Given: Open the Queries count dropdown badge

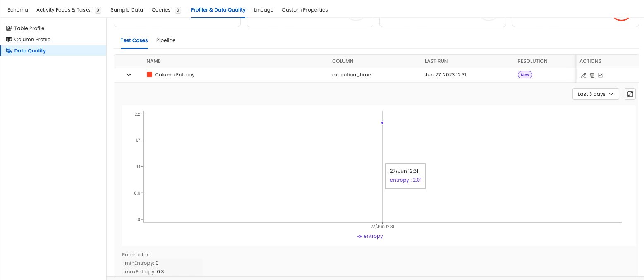Looking at the screenshot, I should (x=177, y=9).
